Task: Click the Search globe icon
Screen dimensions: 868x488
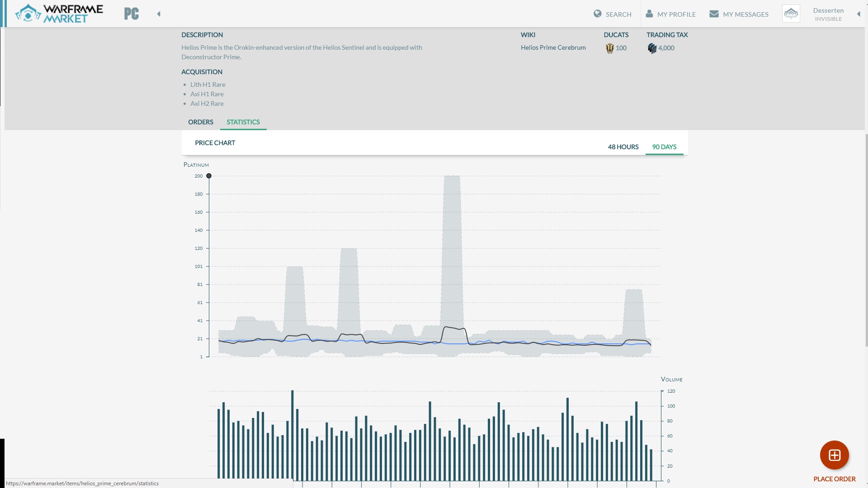Action: click(x=598, y=14)
